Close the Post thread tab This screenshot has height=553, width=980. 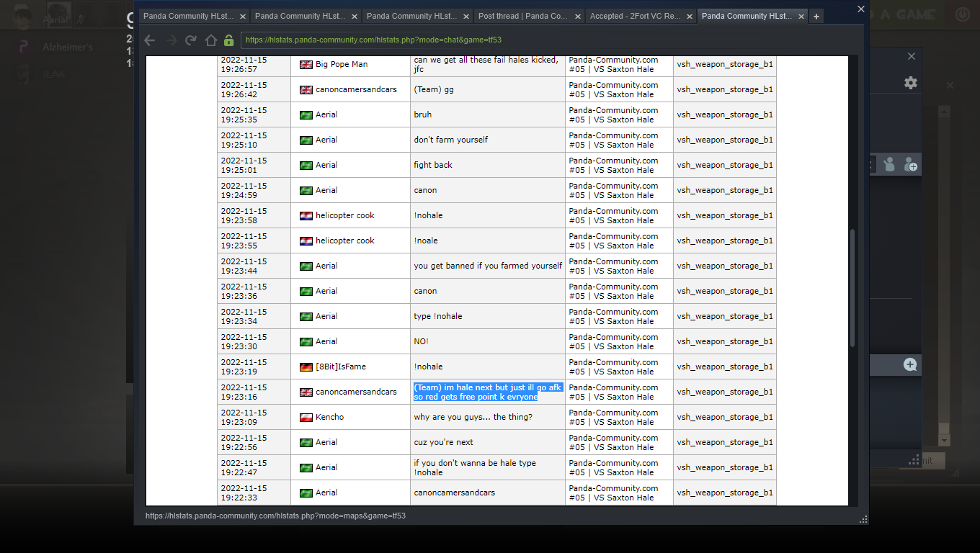pos(574,16)
